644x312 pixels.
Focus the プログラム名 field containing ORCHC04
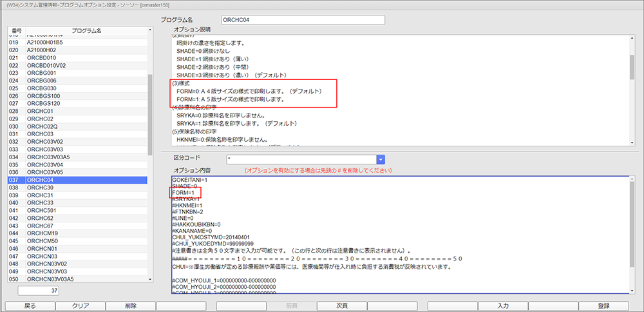tap(302, 20)
